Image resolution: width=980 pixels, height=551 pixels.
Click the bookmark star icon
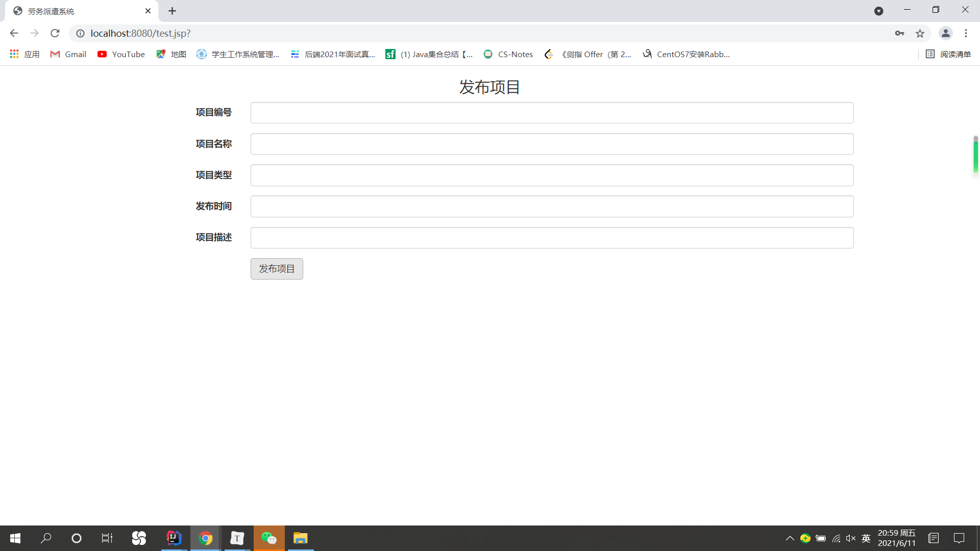[920, 33]
